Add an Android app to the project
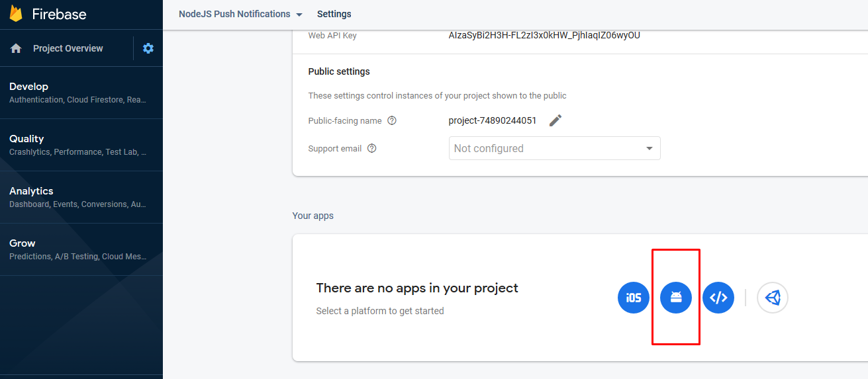Viewport: 868px width, 379px height. click(676, 298)
